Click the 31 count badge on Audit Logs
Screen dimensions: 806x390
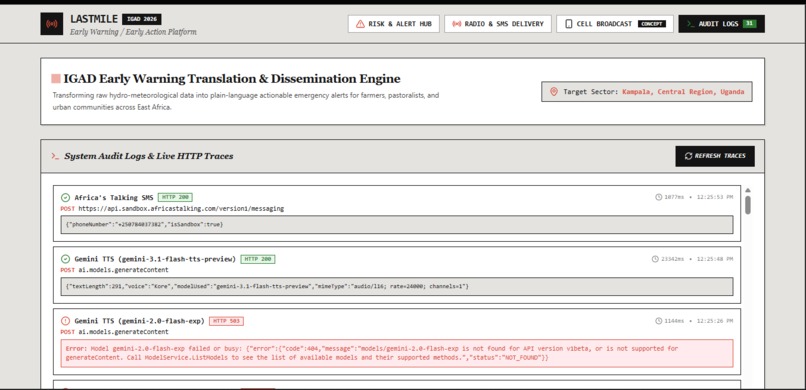click(x=749, y=24)
